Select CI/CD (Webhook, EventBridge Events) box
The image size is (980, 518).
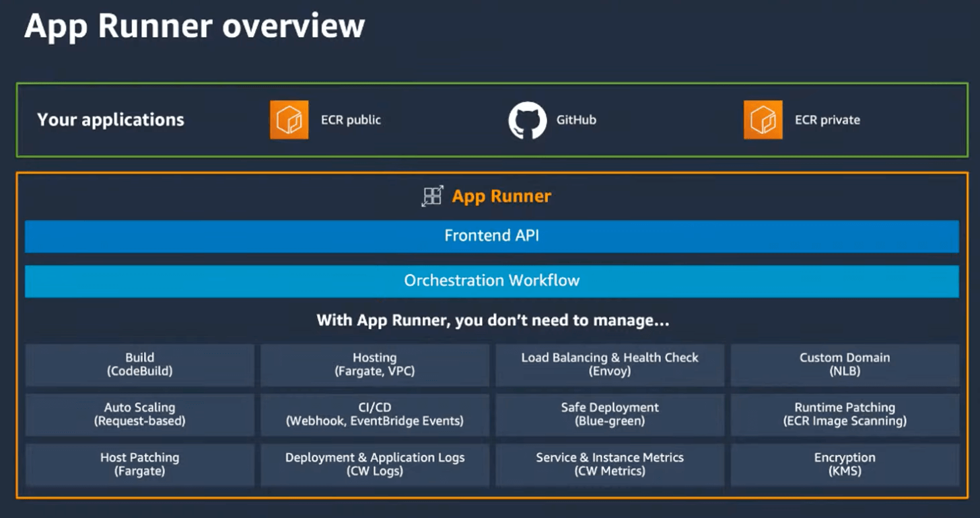(375, 414)
